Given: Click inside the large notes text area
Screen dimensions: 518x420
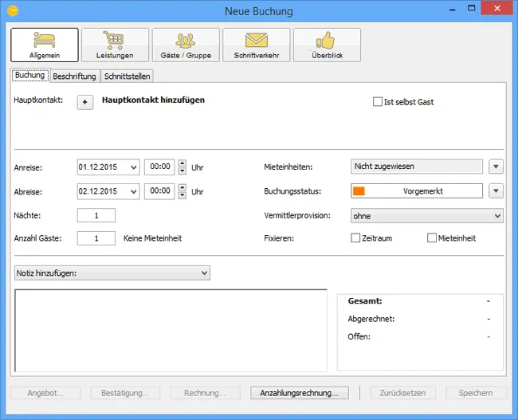Looking at the screenshot, I should click(x=171, y=331).
